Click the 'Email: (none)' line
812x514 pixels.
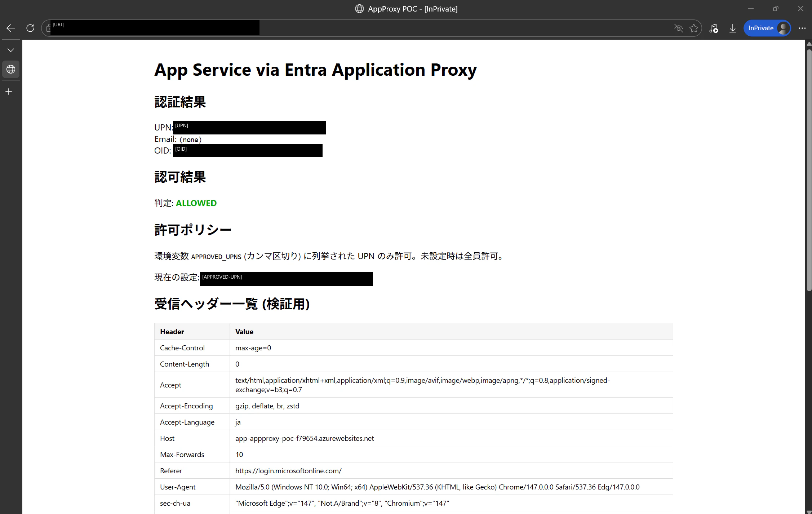[x=178, y=139]
